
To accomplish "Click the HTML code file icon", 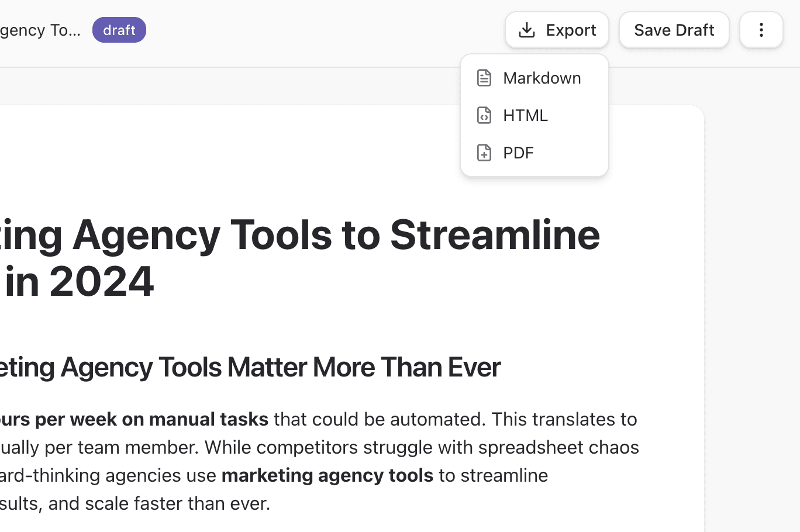I will (x=484, y=115).
